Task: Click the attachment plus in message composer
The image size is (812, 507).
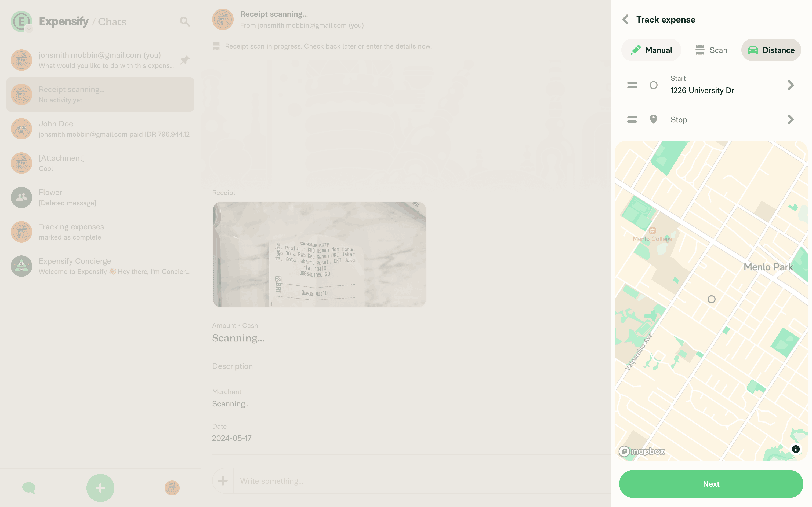Action: click(223, 481)
